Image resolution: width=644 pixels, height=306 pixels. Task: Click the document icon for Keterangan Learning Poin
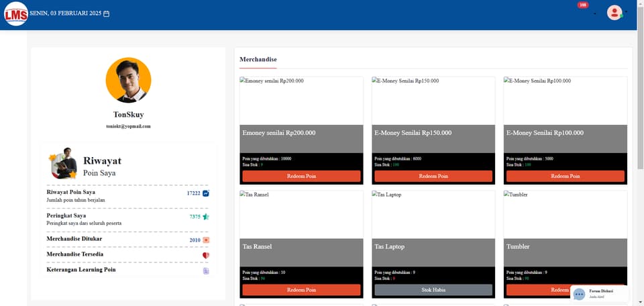coord(206,270)
